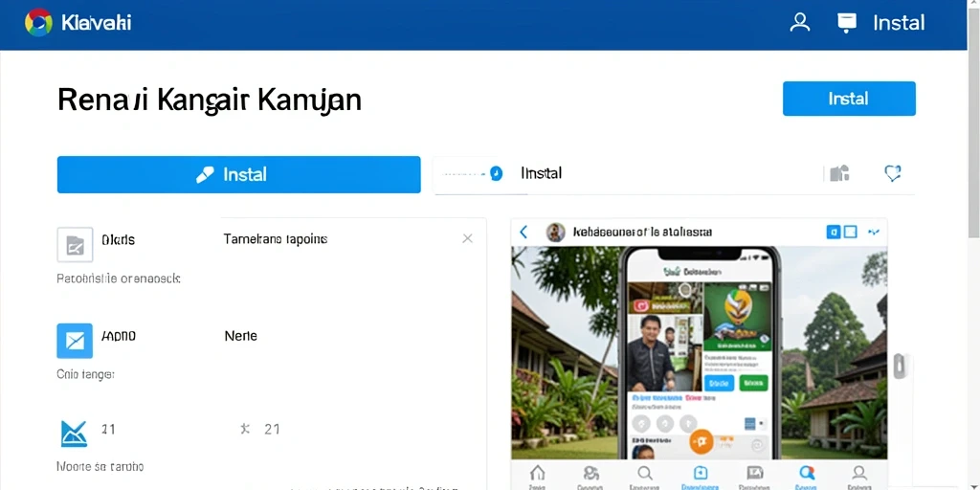Click the blue Instal button beside the title
The height and width of the screenshot is (490, 980).
[849, 99]
